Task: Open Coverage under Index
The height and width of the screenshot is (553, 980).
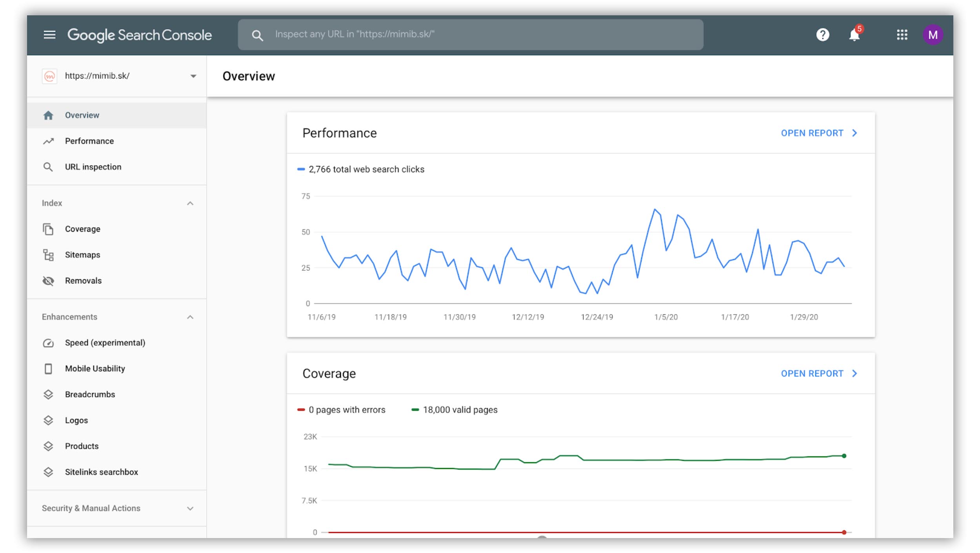Action: point(116,229)
